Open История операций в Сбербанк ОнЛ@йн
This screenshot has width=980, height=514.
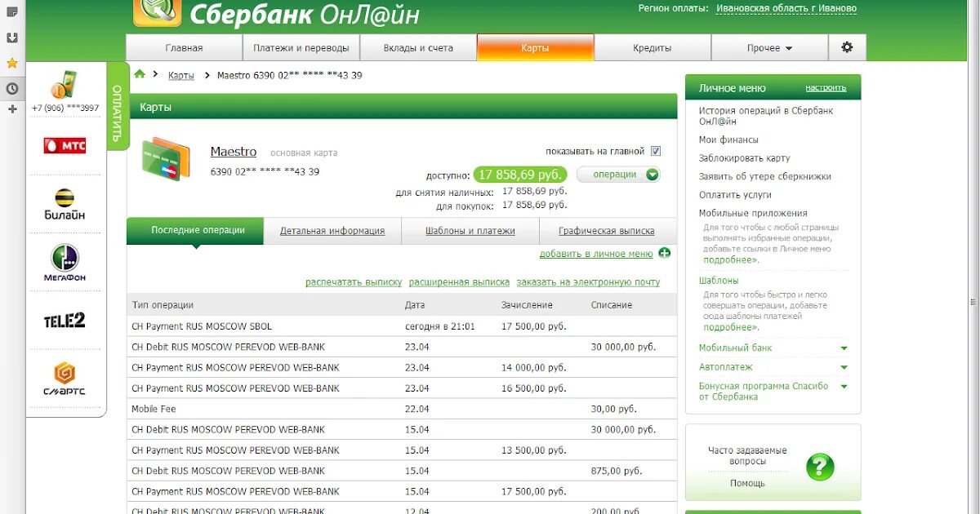[x=766, y=116]
